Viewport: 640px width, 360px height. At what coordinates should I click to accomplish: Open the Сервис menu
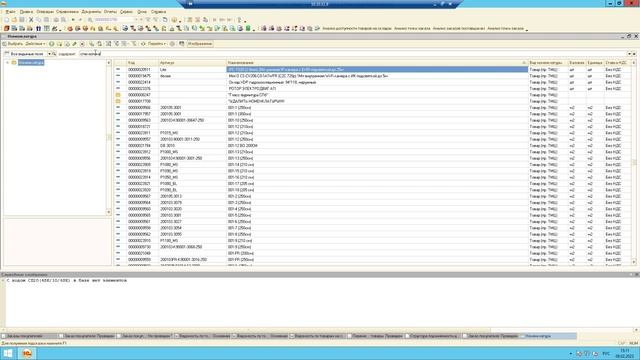(126, 12)
